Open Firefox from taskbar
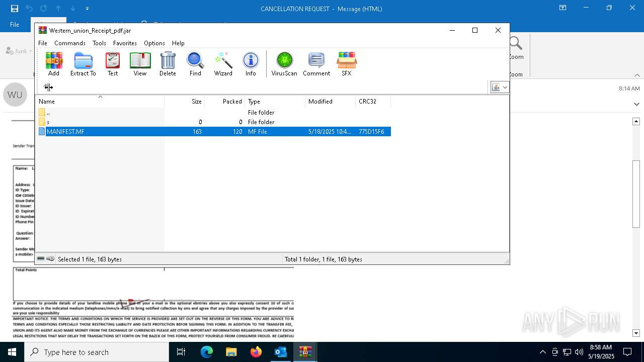This screenshot has width=644, height=362. click(x=256, y=352)
